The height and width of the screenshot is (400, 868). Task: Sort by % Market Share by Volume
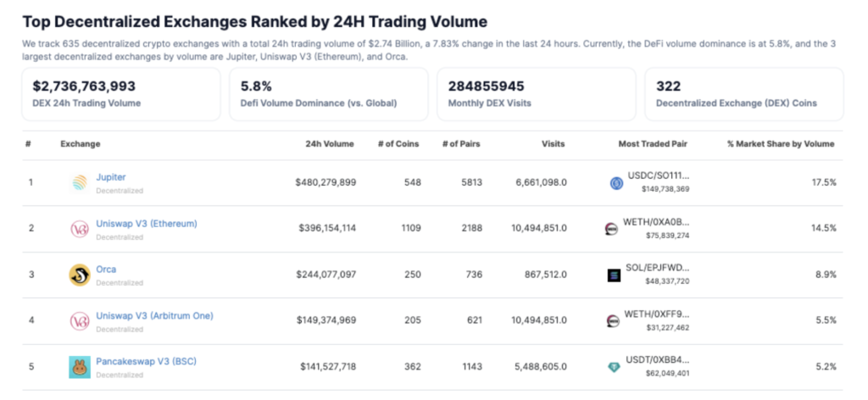pyautogui.click(x=781, y=144)
